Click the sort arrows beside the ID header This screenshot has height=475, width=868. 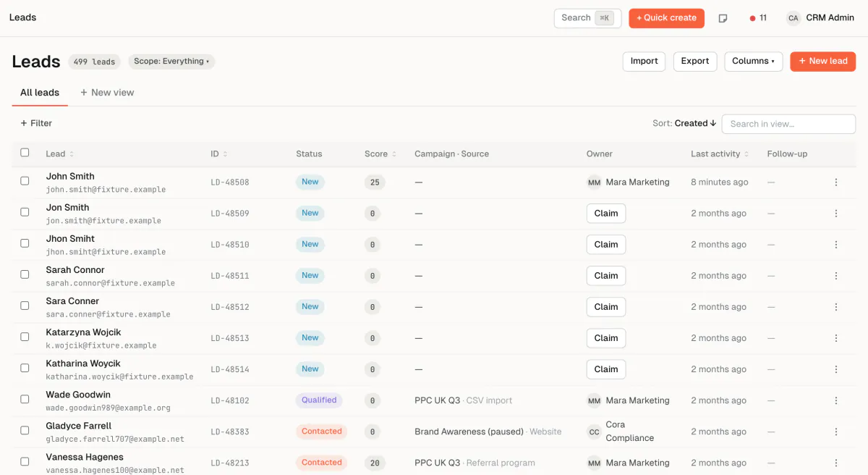225,154
